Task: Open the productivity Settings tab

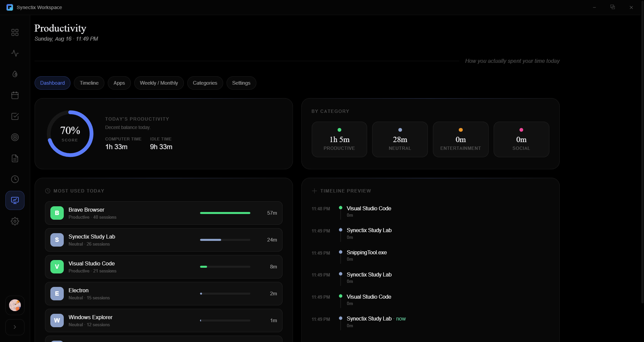Action: [241, 83]
